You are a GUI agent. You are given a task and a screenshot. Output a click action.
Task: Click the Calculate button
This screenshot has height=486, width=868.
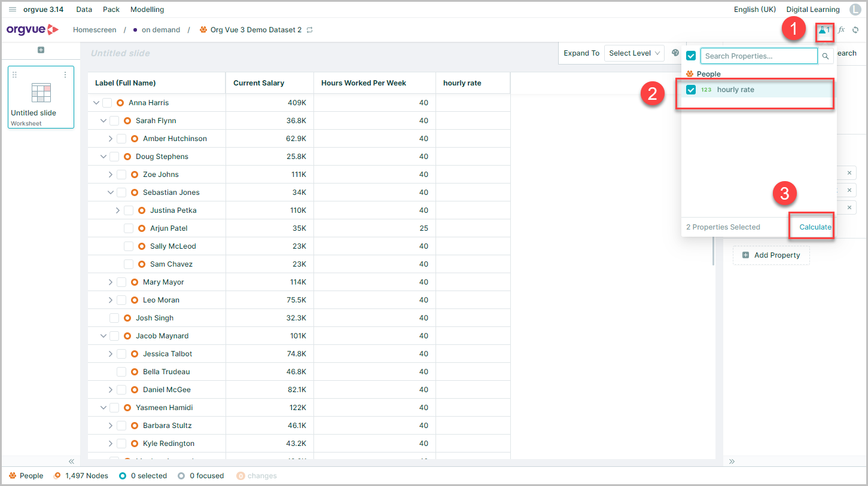815,227
